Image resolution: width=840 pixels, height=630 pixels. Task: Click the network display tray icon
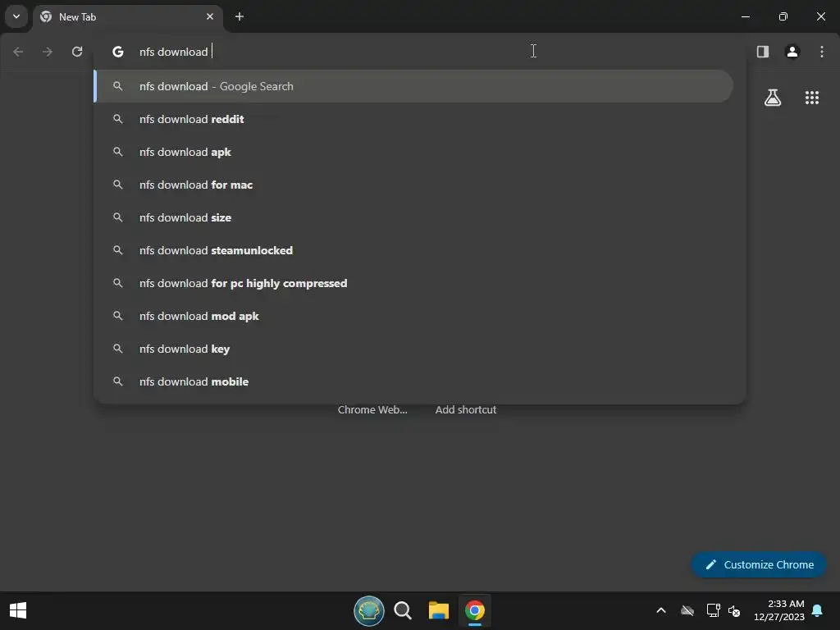(713, 610)
